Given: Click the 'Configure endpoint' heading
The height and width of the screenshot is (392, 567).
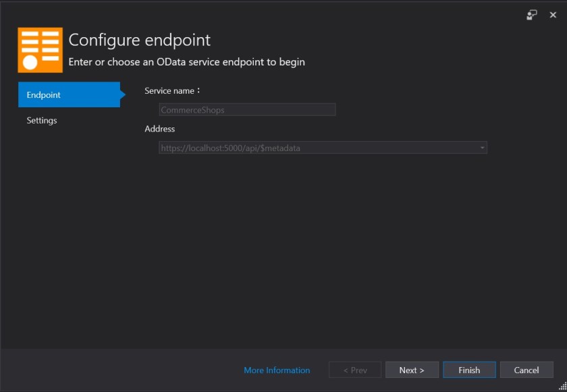Looking at the screenshot, I should [140, 40].
